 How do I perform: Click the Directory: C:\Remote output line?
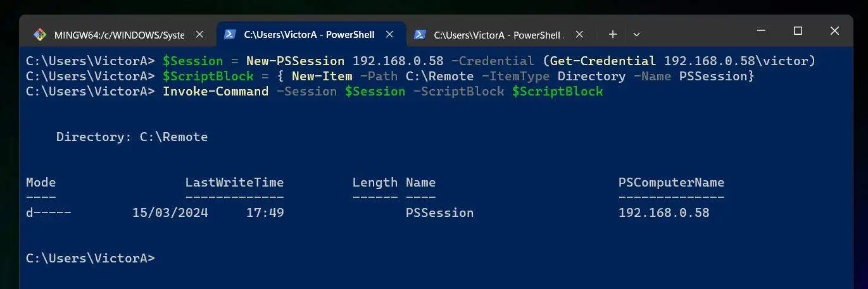[132, 137]
